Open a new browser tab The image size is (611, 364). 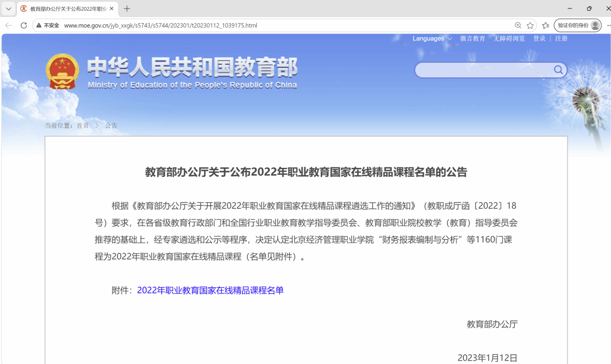click(127, 8)
